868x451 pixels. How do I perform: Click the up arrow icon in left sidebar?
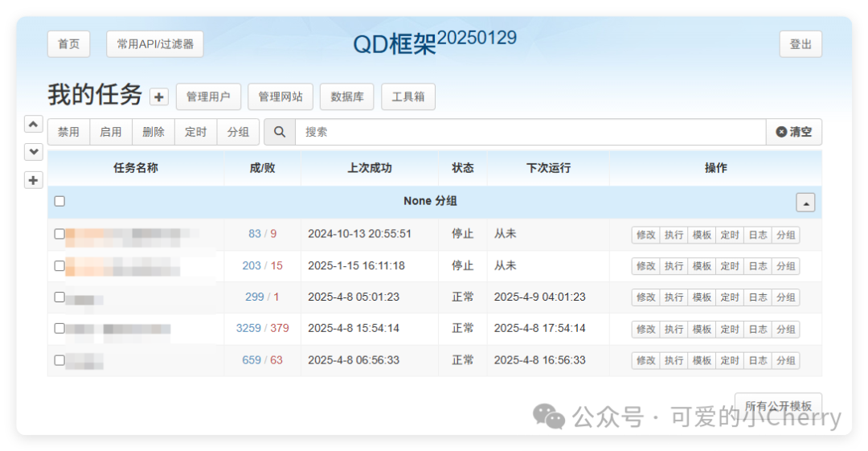coord(33,124)
